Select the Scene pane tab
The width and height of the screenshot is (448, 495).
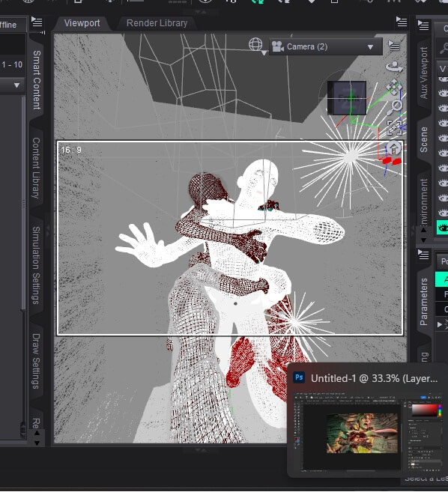(x=424, y=139)
